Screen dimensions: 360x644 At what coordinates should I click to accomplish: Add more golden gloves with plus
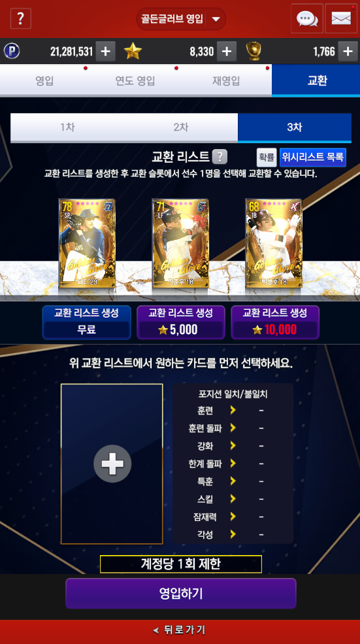348,52
